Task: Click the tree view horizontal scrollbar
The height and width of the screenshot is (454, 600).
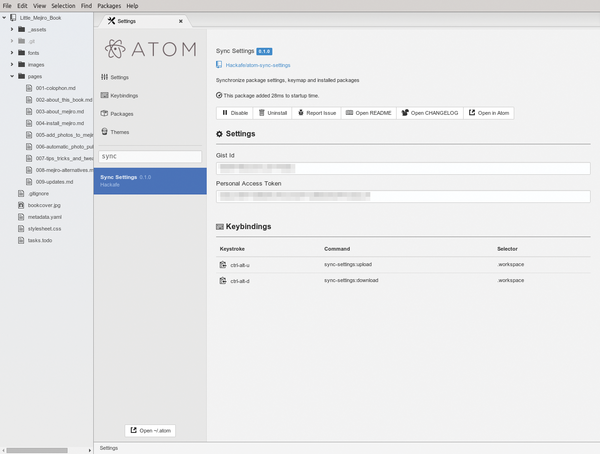Action: 37,451
